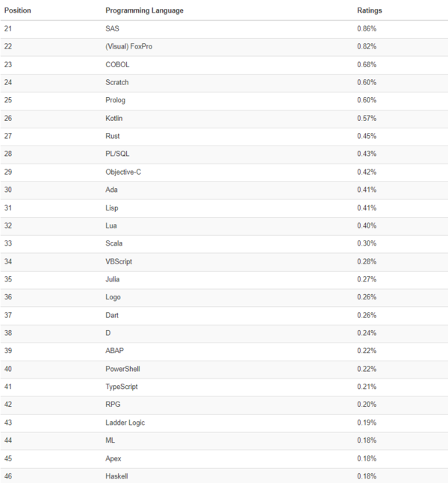Click the Position column header

tap(17, 10)
